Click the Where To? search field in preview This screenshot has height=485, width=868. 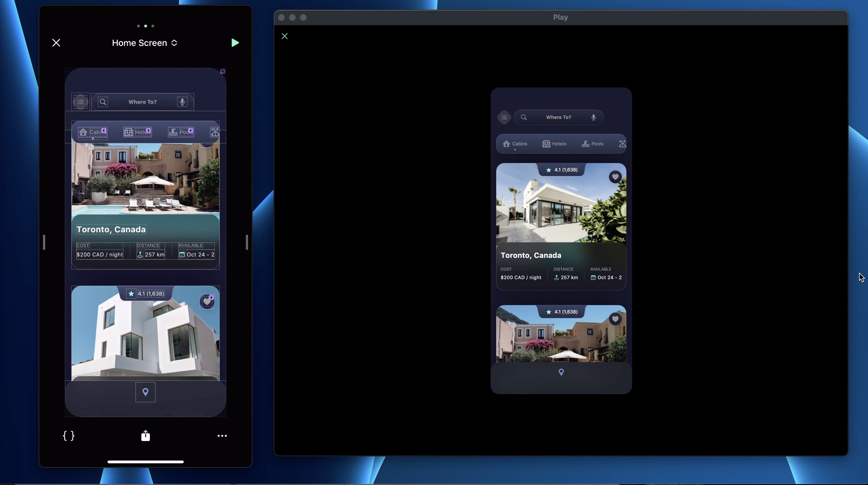pos(558,117)
